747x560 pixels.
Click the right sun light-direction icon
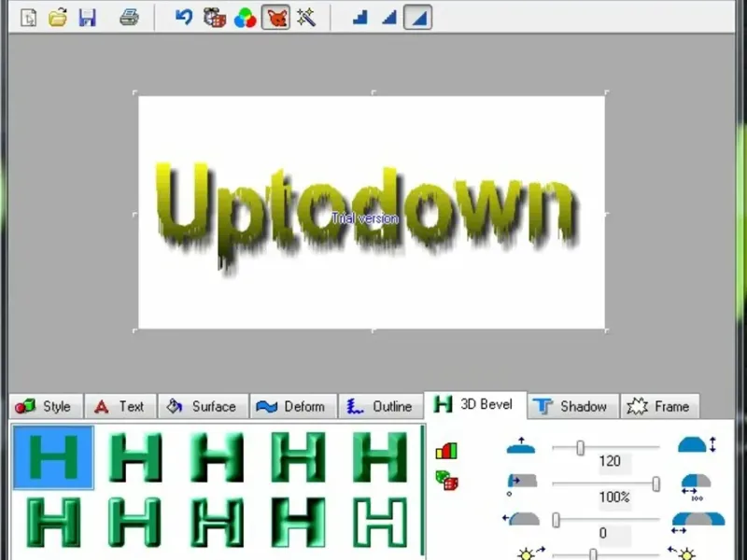(683, 553)
